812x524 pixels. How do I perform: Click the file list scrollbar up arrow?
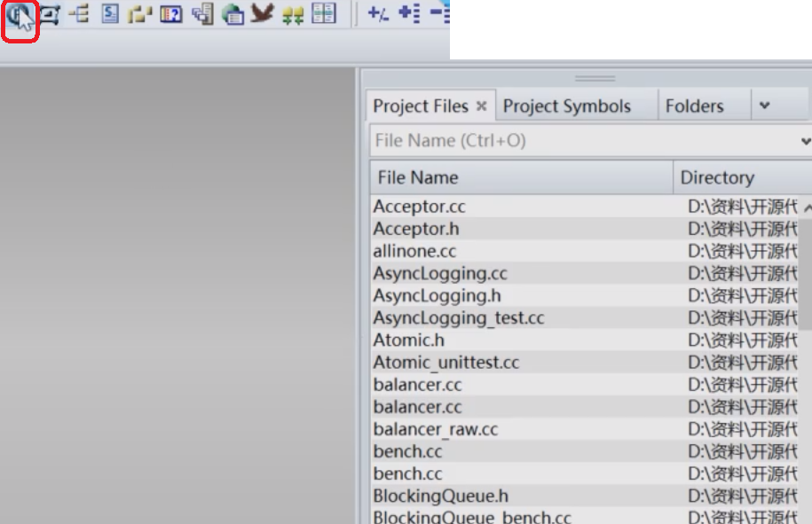806,208
